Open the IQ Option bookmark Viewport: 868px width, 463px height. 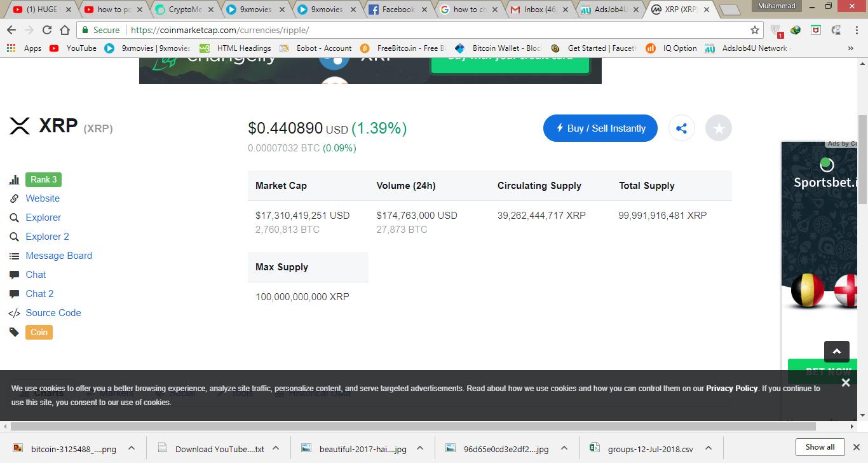click(x=671, y=48)
